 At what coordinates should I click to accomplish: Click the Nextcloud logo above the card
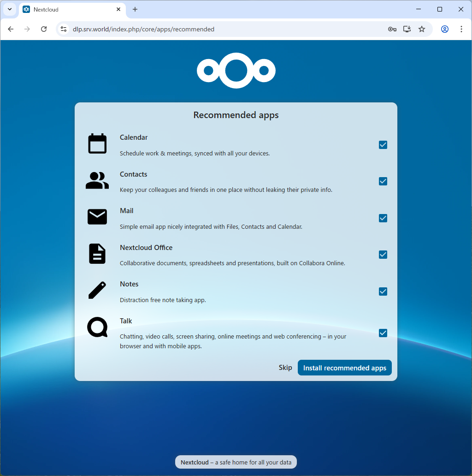[236, 71]
